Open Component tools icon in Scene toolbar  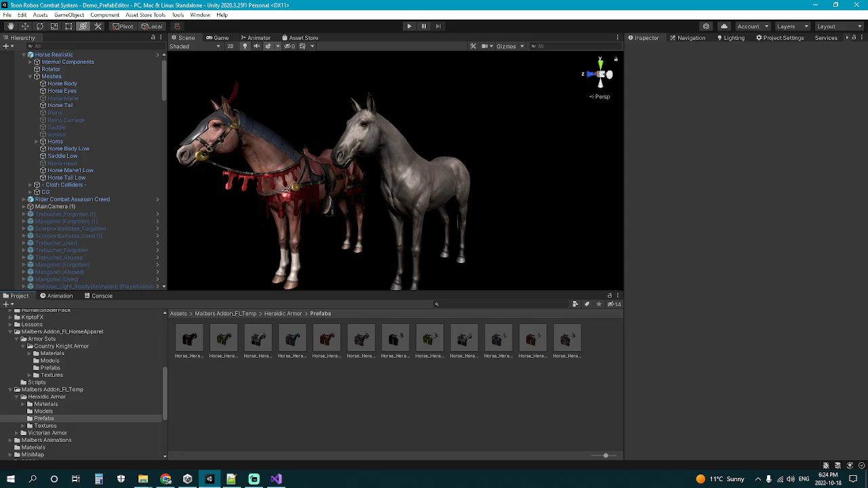(473, 46)
